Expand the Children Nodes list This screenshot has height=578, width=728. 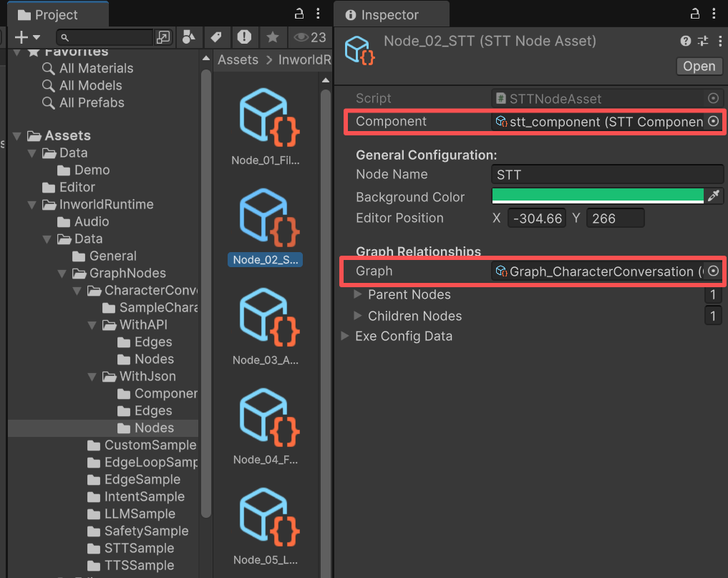[x=357, y=315]
